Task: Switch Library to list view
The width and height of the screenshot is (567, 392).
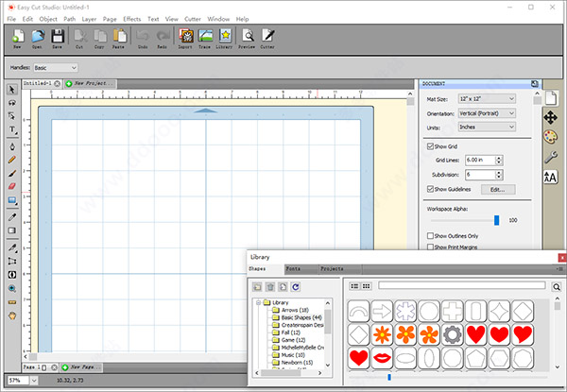Action: coord(354,286)
